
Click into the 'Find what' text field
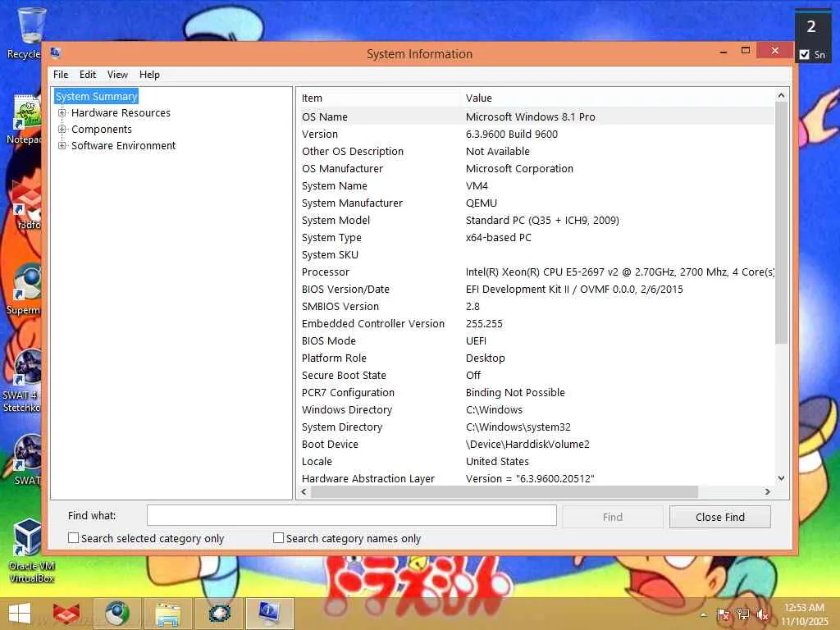pos(351,515)
